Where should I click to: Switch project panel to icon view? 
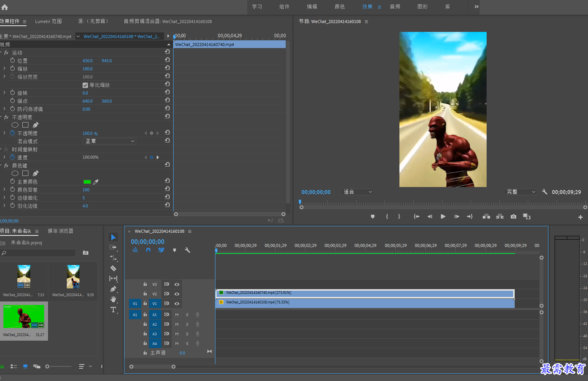25,366
